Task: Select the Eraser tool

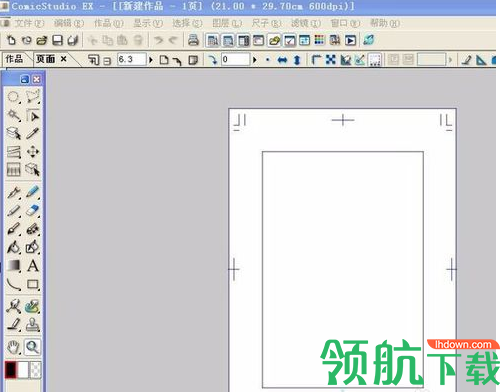Action: pos(33,211)
